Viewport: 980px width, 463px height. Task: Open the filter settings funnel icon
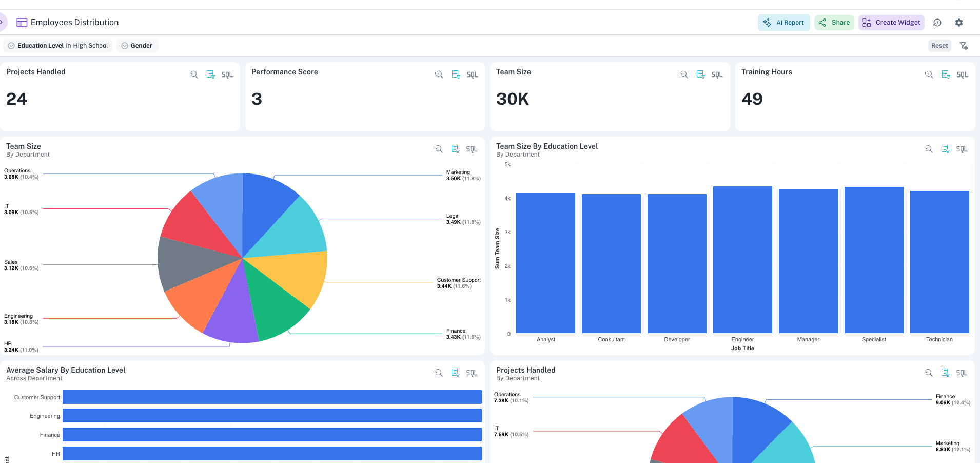coord(964,46)
